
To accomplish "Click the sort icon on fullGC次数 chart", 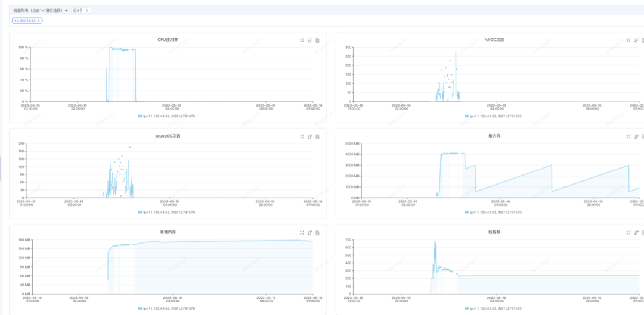I will coord(637,40).
